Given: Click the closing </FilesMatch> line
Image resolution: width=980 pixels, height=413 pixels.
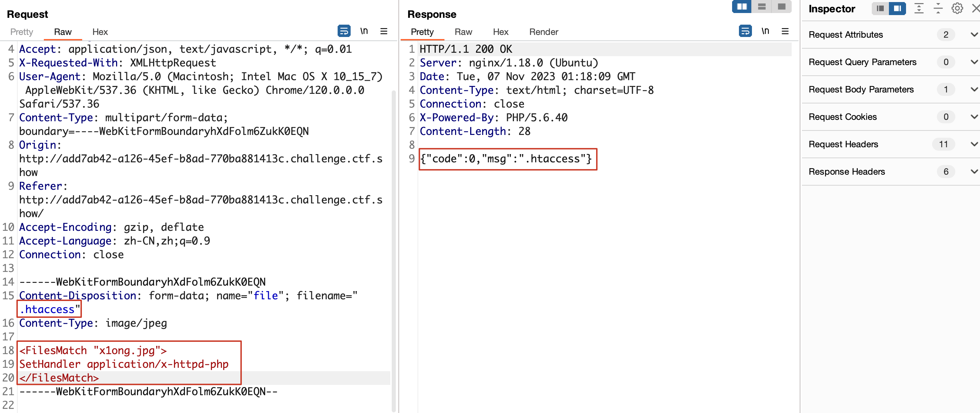Looking at the screenshot, I should (x=59, y=378).
